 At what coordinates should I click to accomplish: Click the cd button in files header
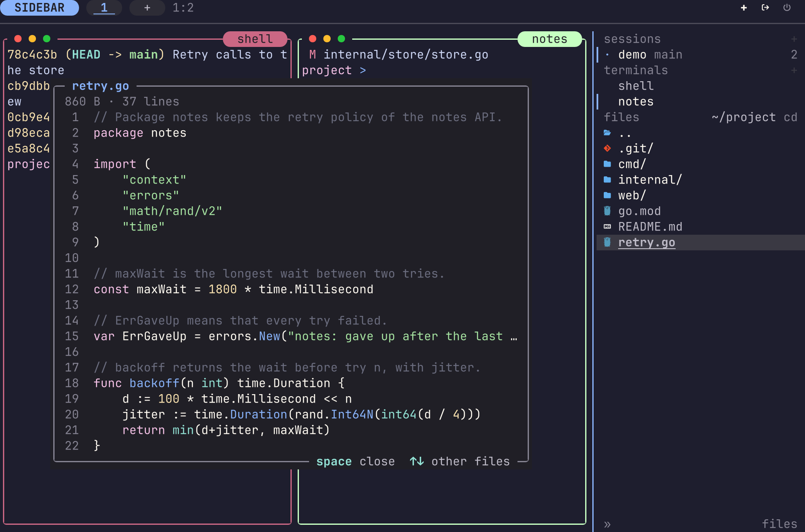click(790, 117)
